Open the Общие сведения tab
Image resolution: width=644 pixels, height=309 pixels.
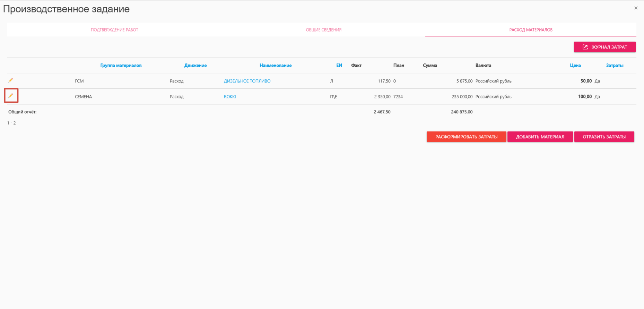click(323, 30)
